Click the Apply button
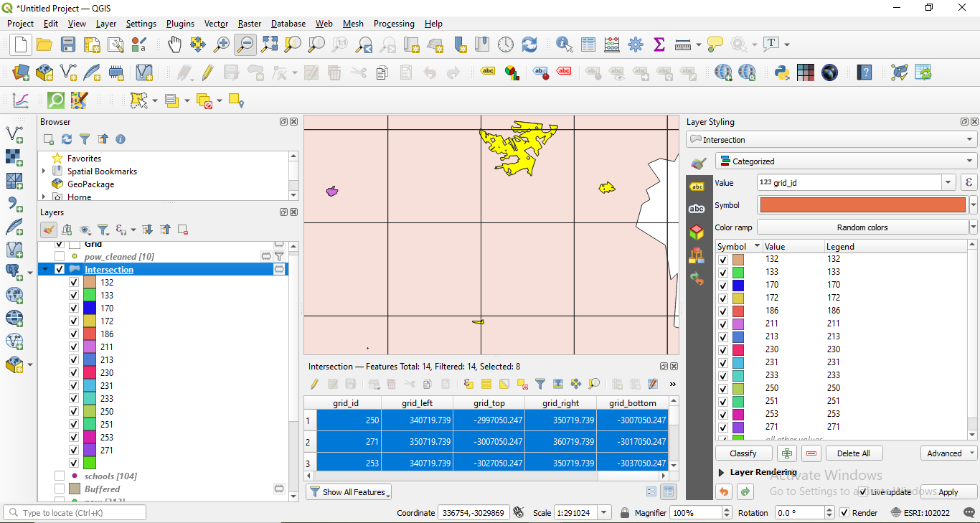The width and height of the screenshot is (980, 523). [948, 492]
